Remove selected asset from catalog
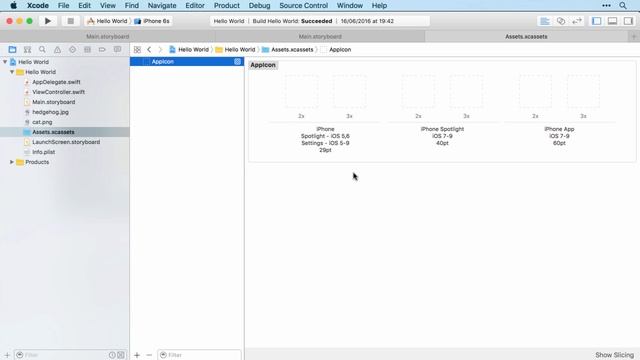Image resolution: width=640 pixels, height=360 pixels. pyautogui.click(x=149, y=355)
